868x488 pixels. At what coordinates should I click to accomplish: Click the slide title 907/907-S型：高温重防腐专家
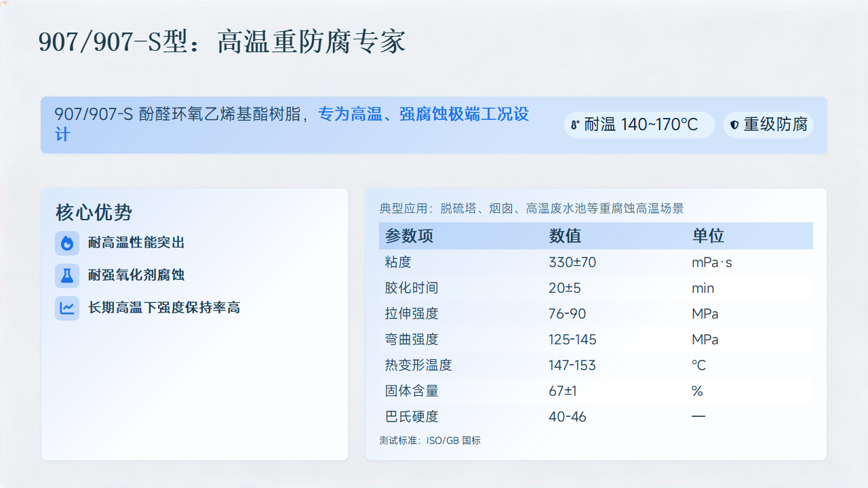tap(222, 42)
